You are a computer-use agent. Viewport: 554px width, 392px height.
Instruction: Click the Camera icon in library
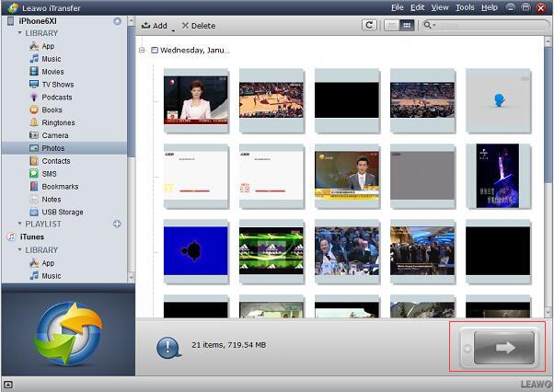point(34,135)
